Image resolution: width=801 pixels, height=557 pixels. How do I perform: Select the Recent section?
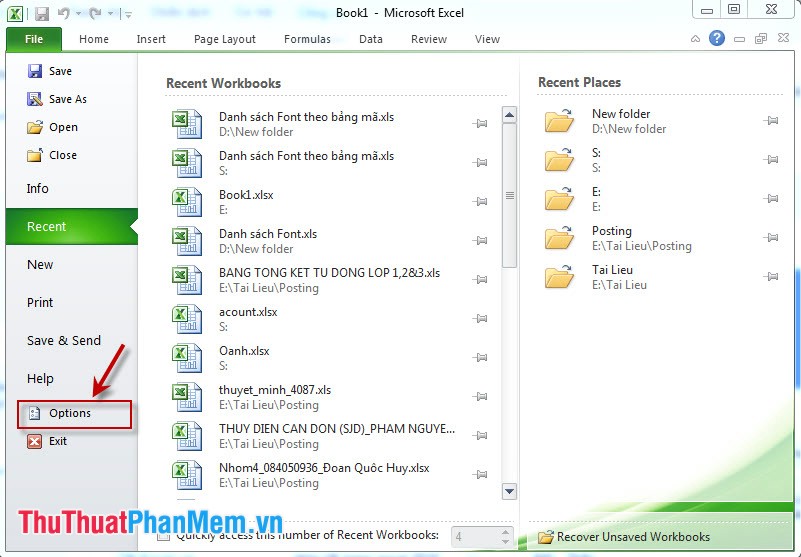[72, 226]
